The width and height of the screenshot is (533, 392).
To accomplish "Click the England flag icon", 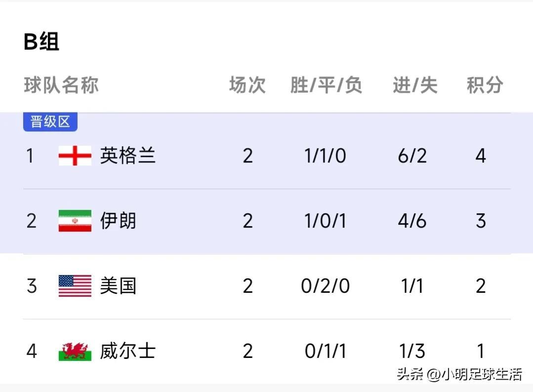I will tap(75, 156).
